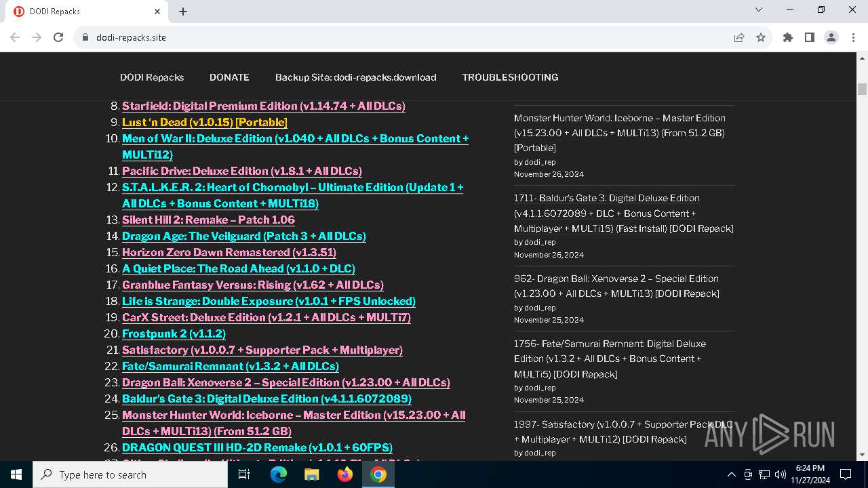Open the network tray icon
This screenshot has height=488, width=868.
[x=764, y=474]
